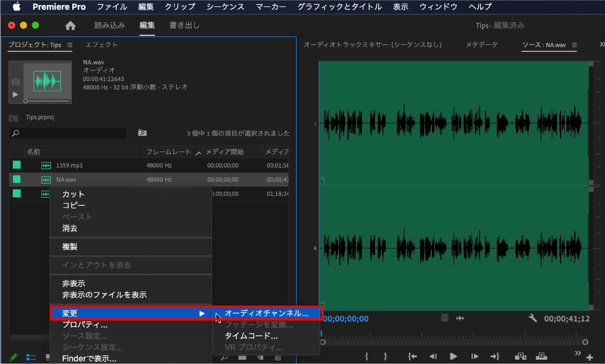The image size is (605, 364).
Task: Select オーディオチャンネル... in the submenu
Action: tap(266, 313)
